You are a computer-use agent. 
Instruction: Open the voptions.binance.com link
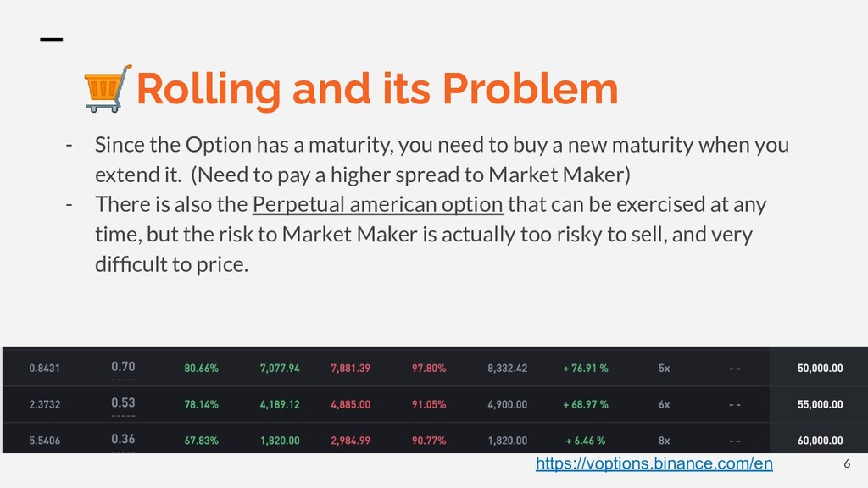pyautogui.click(x=654, y=463)
